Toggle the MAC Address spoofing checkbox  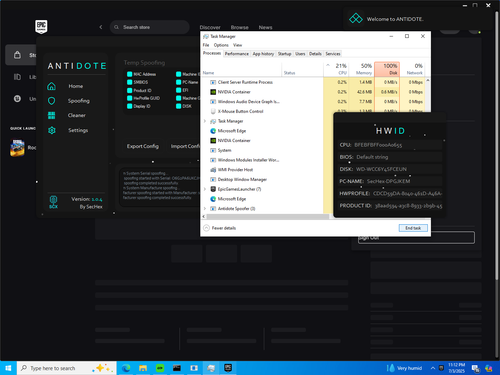click(129, 74)
